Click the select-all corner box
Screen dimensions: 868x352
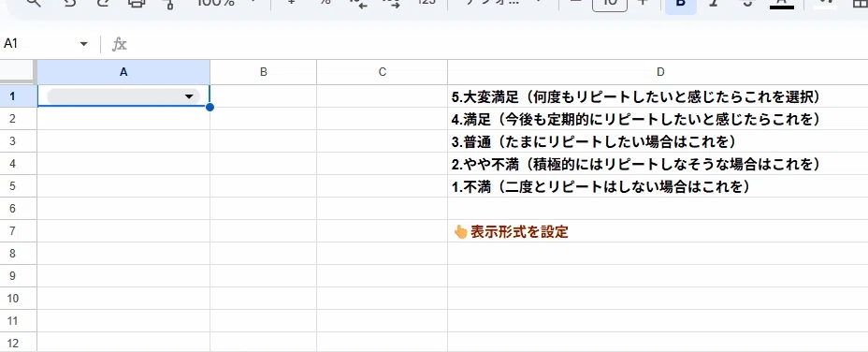click(x=19, y=72)
